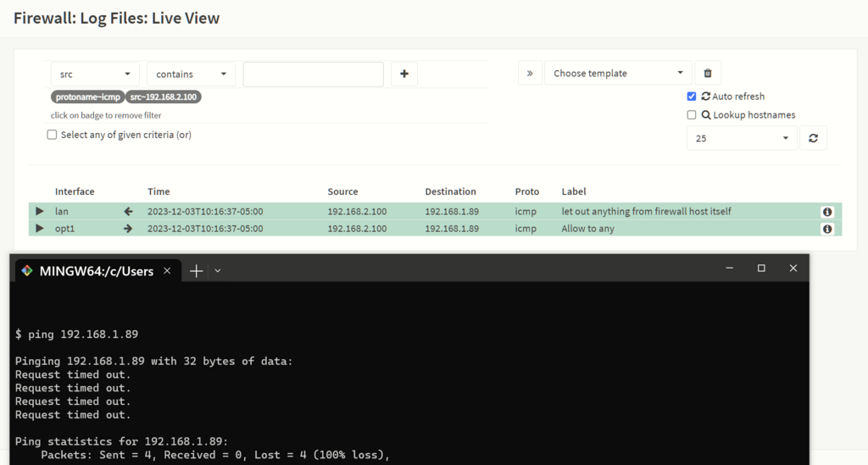
Task: Click the 'Ping statistics for 192.168.1.89' line
Action: coord(121,441)
